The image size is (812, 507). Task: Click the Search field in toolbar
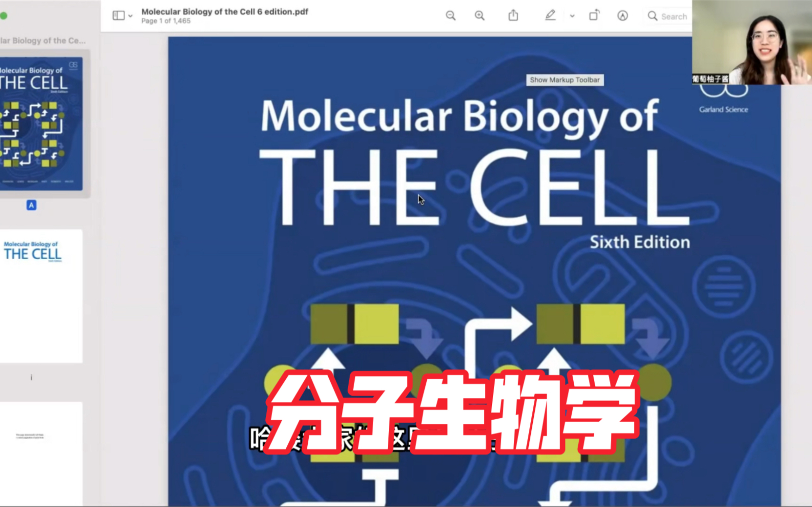[668, 16]
